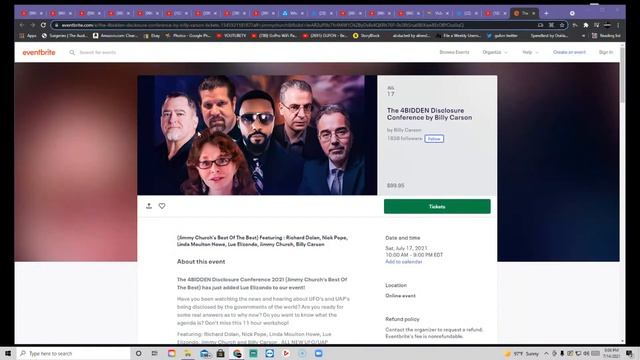
Task: Open Chrome three-dot menu
Action: pyautogui.click(x=618, y=25)
